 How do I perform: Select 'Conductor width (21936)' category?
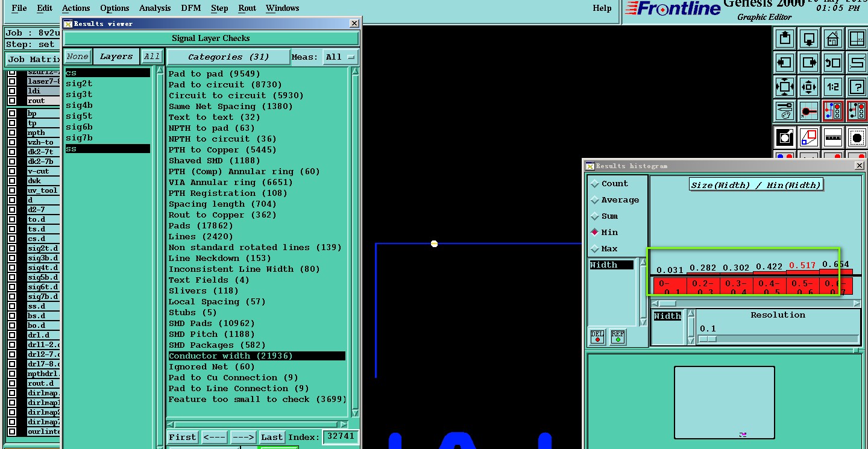pyautogui.click(x=257, y=356)
